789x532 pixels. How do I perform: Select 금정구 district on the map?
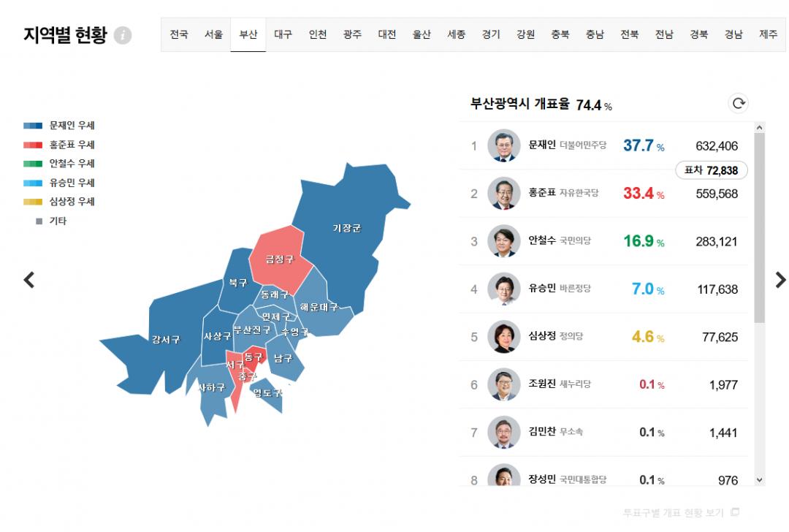click(x=279, y=259)
